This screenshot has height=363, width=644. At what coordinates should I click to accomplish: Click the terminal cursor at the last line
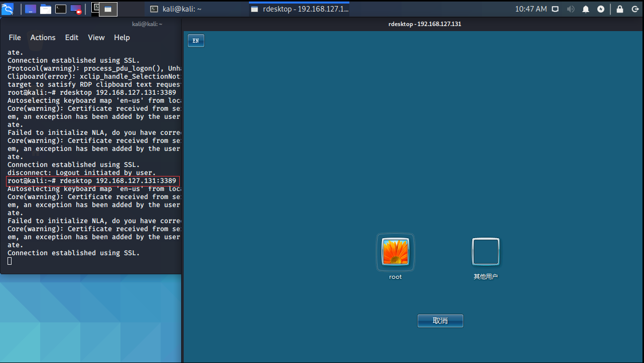point(10,261)
